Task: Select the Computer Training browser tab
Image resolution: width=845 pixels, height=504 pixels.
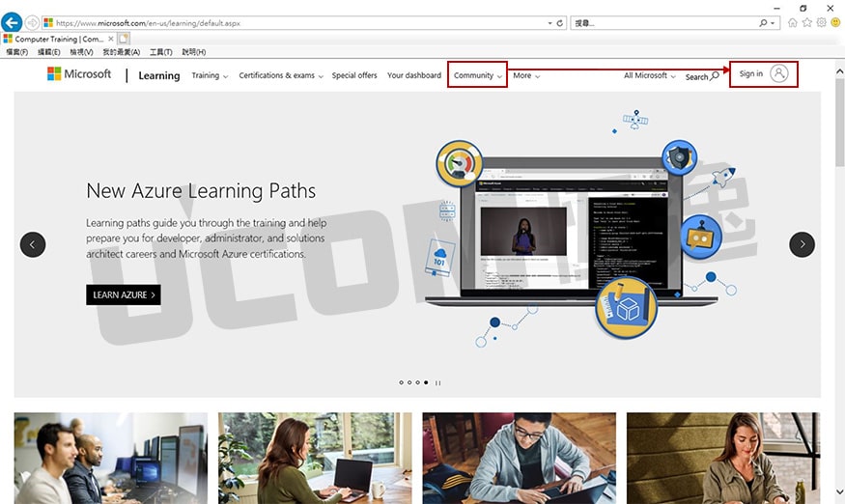Action: pos(58,39)
